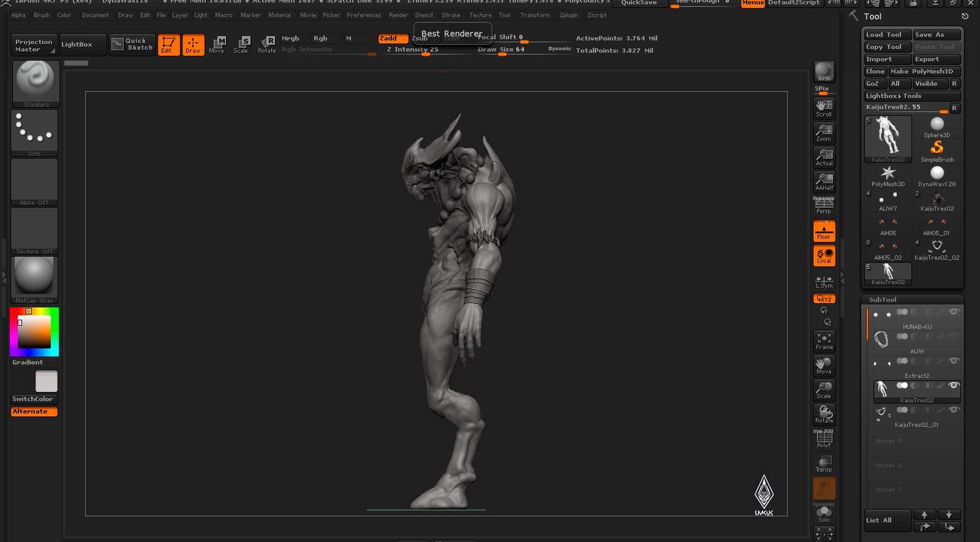The image size is (980, 542).
Task: Hide the HUNAB-KU subtool via its eye
Action: tap(953, 312)
